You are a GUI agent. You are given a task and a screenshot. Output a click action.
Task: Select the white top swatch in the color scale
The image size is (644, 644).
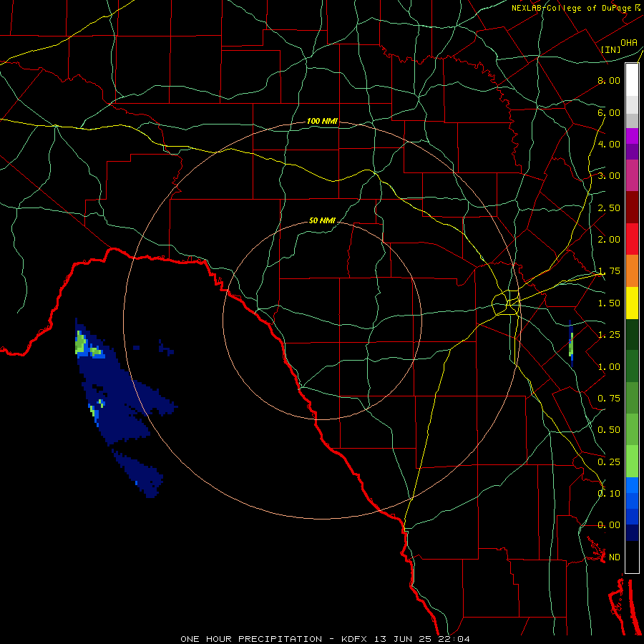[632, 80]
